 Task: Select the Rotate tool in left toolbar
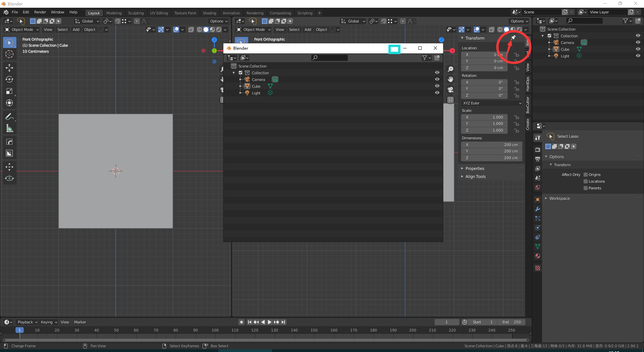click(9, 80)
